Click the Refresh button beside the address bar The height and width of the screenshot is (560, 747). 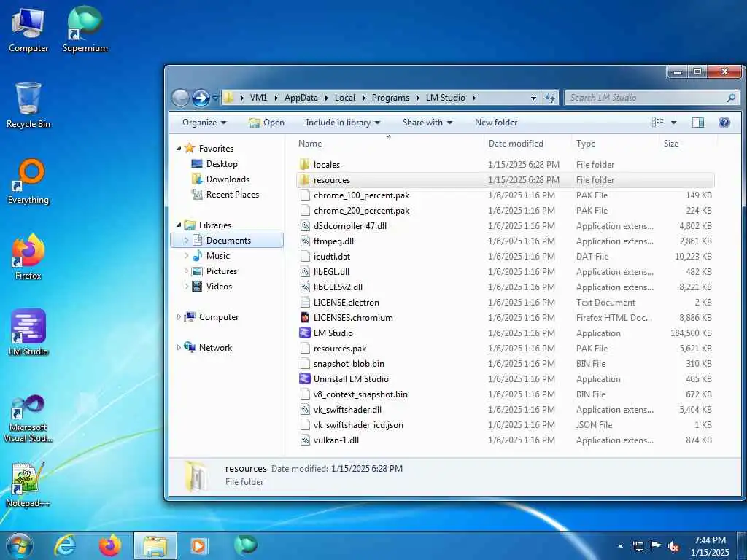[550, 98]
